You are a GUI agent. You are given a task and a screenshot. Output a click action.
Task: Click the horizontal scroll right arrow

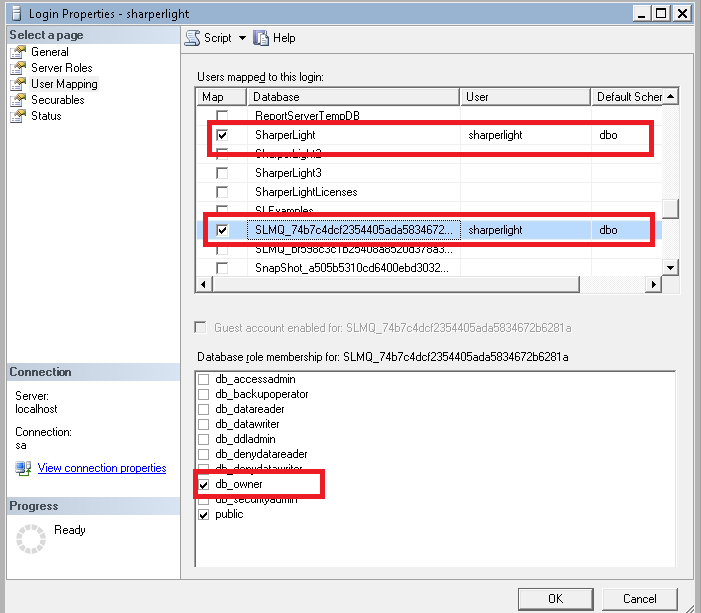pos(654,284)
